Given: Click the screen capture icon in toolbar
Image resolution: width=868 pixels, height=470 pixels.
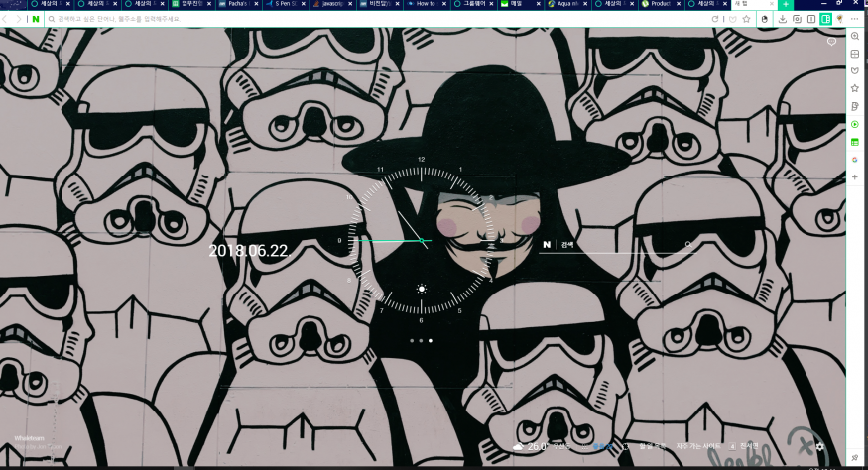Looking at the screenshot, I should (x=797, y=19).
